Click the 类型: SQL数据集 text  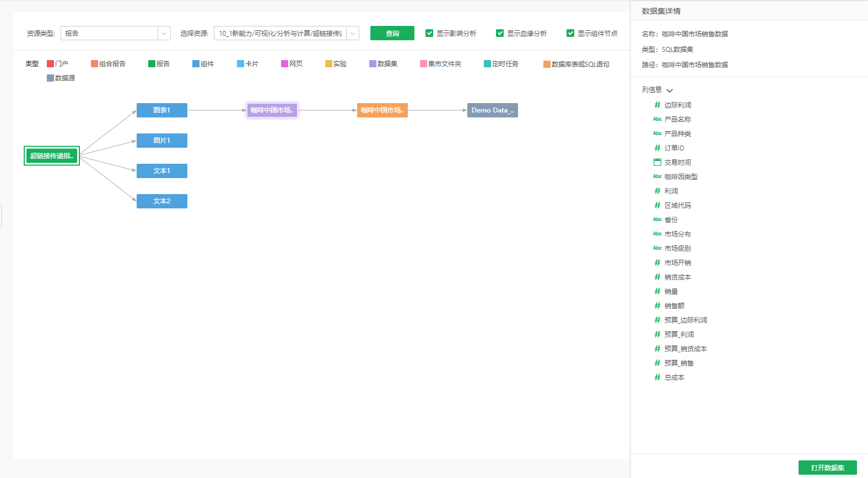(x=667, y=49)
